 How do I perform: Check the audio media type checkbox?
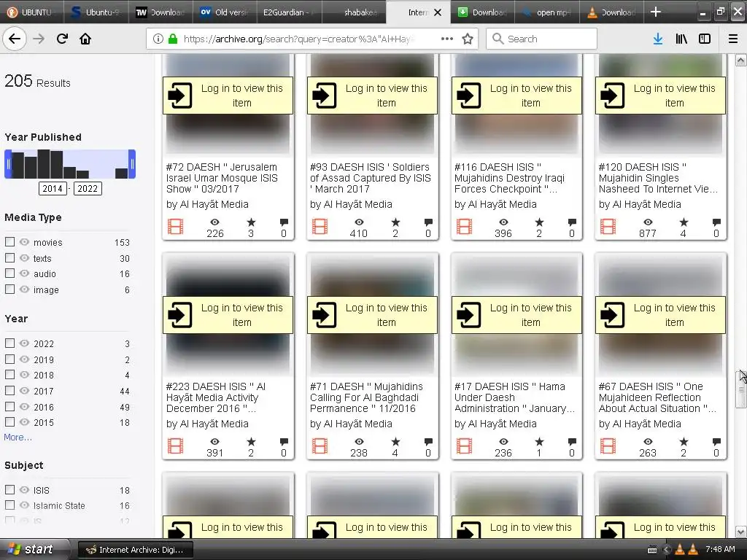(9, 273)
